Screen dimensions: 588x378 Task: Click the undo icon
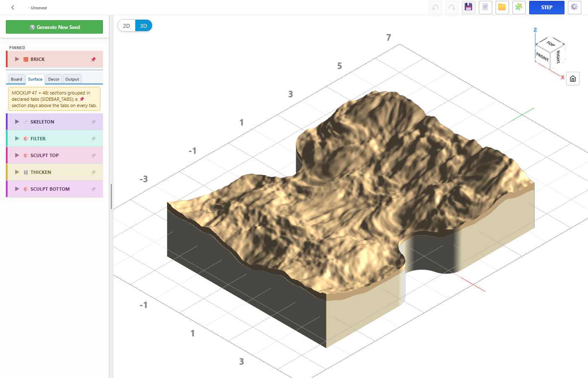(435, 8)
